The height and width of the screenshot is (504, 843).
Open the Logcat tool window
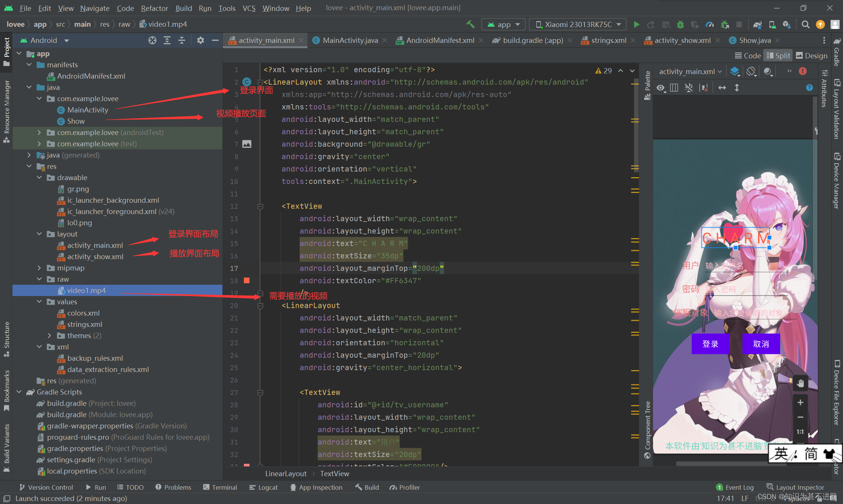263,487
